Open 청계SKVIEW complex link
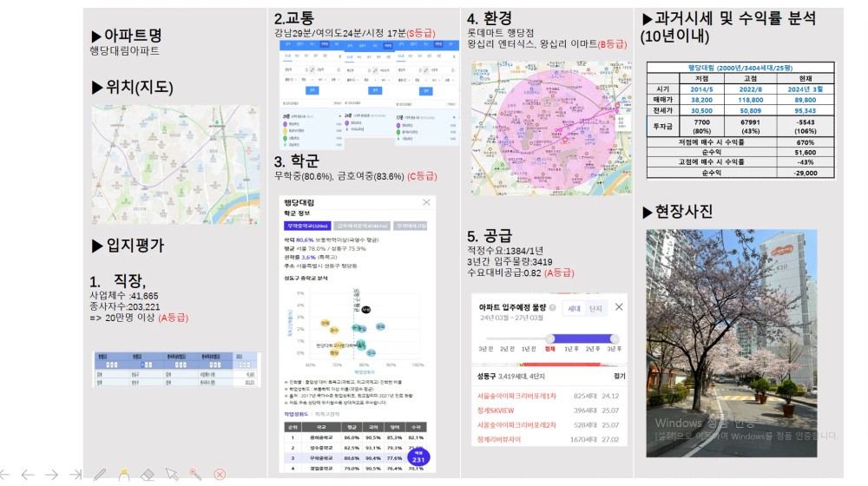The height and width of the screenshot is (486, 868). (x=496, y=410)
